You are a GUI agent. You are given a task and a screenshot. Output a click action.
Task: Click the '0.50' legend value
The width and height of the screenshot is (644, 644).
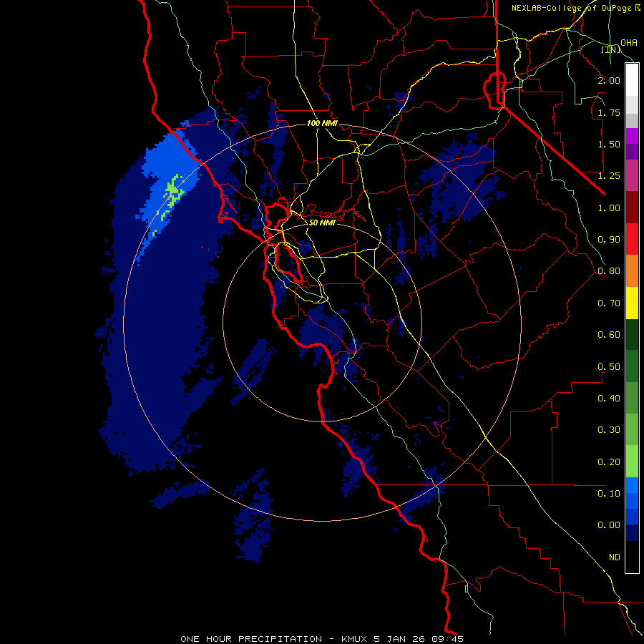(x=609, y=367)
